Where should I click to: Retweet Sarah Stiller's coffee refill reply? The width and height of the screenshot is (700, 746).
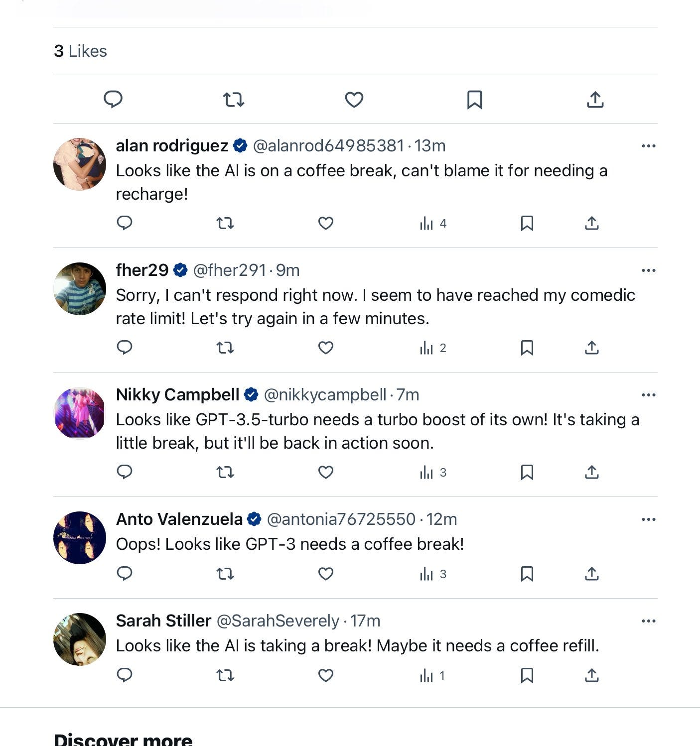(x=225, y=675)
